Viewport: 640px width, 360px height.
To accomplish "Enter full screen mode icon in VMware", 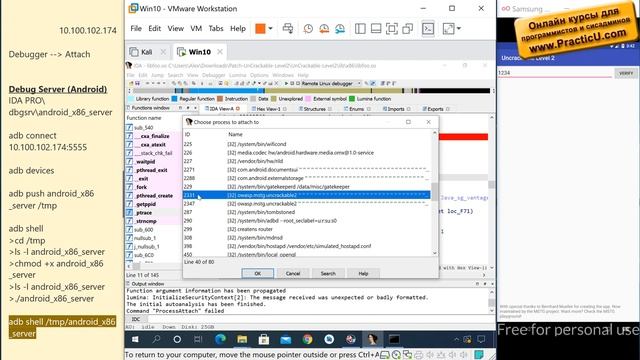I will [391, 29].
